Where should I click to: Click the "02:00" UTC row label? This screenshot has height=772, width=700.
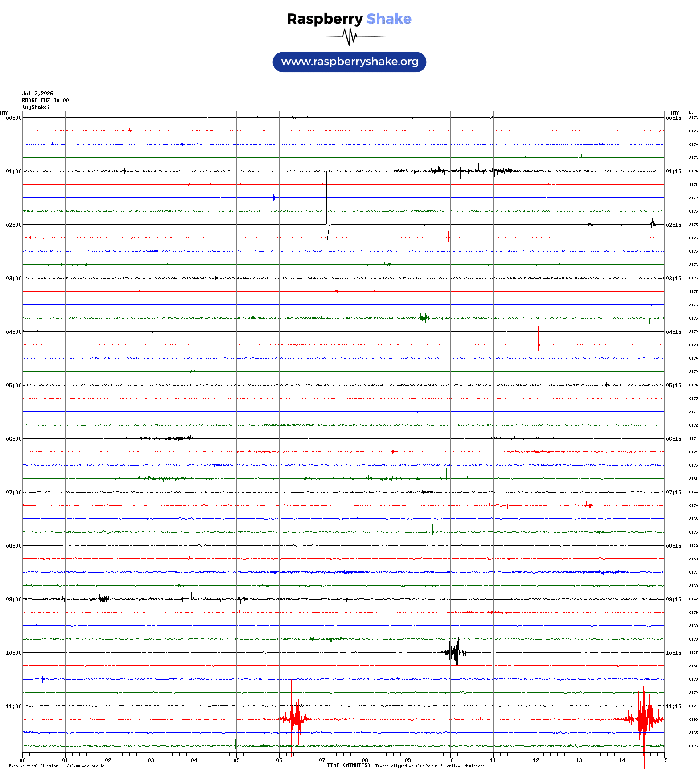pos(14,225)
